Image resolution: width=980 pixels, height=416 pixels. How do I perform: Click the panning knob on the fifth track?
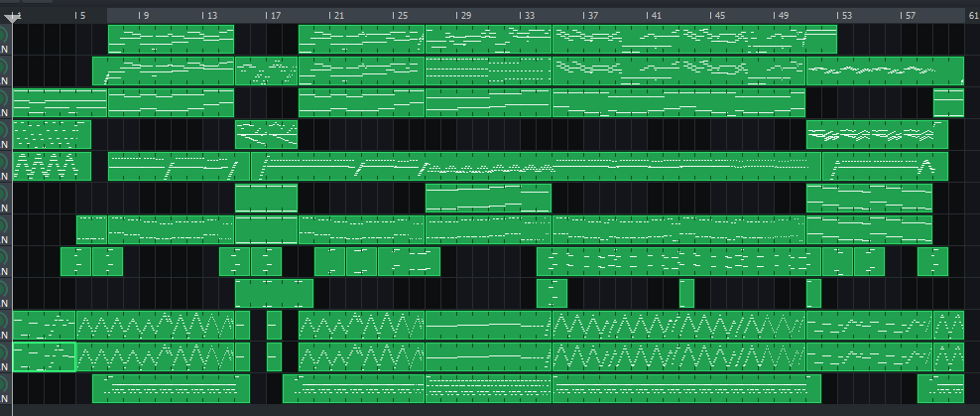click(3, 166)
